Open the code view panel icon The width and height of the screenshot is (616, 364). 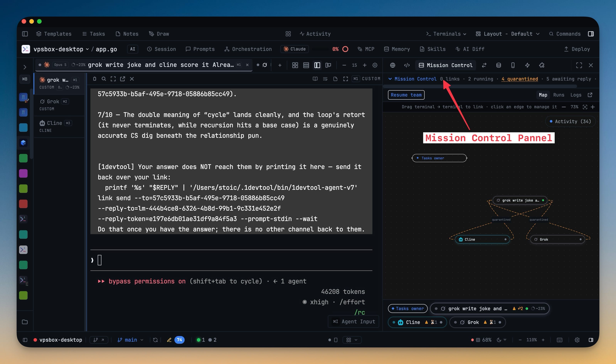(x=407, y=65)
